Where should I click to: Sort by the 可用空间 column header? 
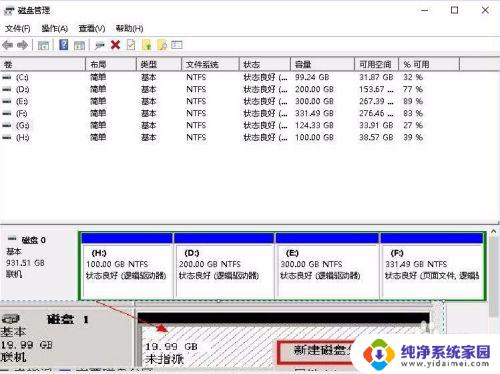377,64
